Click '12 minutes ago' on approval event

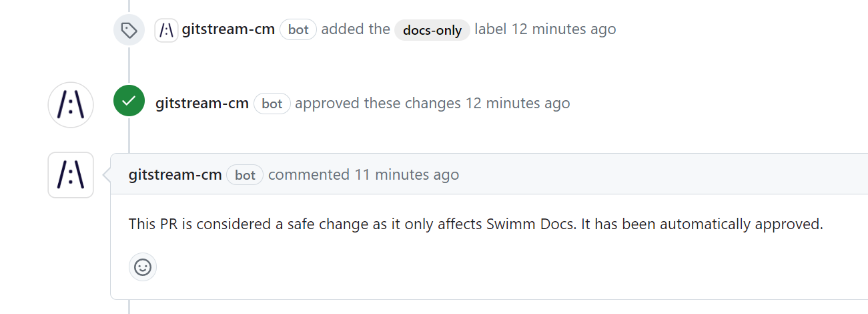click(x=518, y=104)
